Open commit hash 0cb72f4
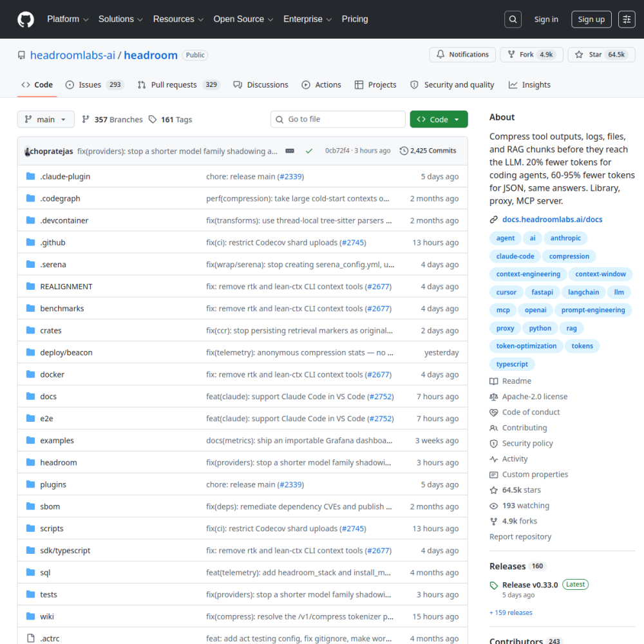The width and height of the screenshot is (644, 644). [x=337, y=151]
